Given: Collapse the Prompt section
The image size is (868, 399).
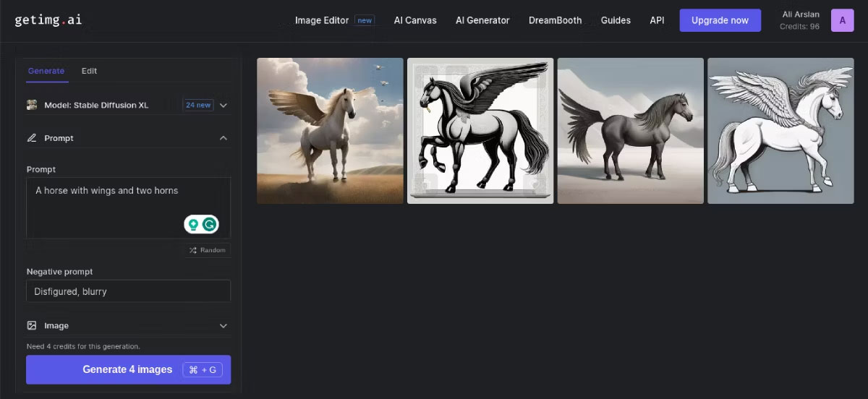Looking at the screenshot, I should pyautogui.click(x=224, y=138).
